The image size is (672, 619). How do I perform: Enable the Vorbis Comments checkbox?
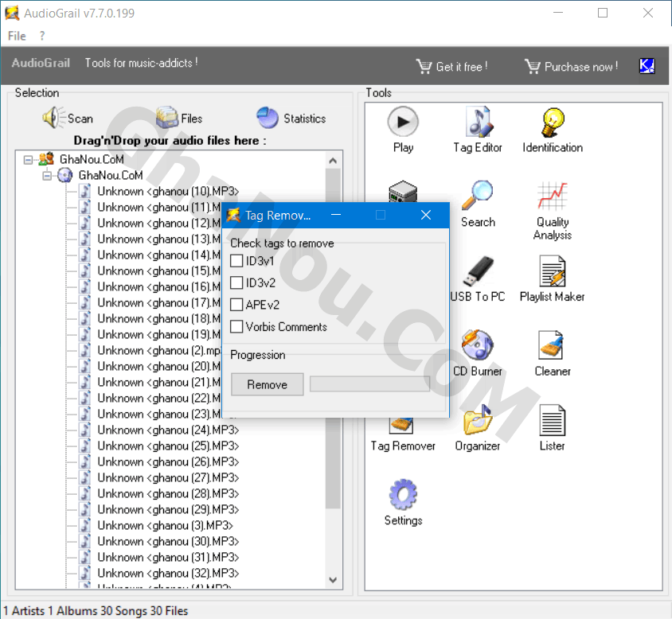point(236,326)
